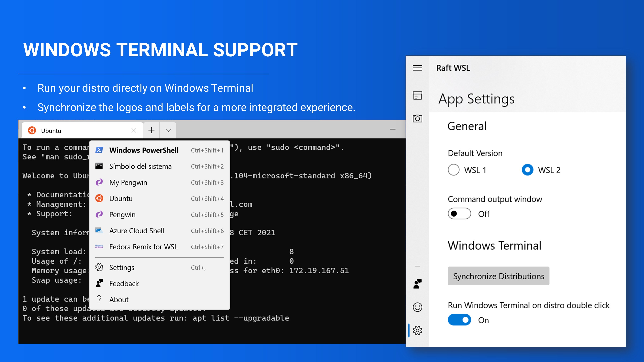The width and height of the screenshot is (644, 362).
Task: Click the Synchronize Distributions button
Action: [x=498, y=276]
